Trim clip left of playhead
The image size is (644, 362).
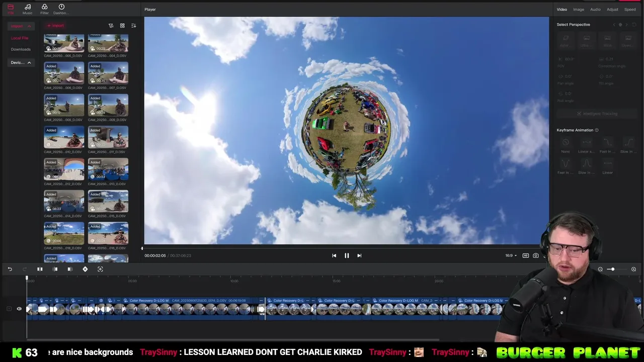(x=55, y=269)
